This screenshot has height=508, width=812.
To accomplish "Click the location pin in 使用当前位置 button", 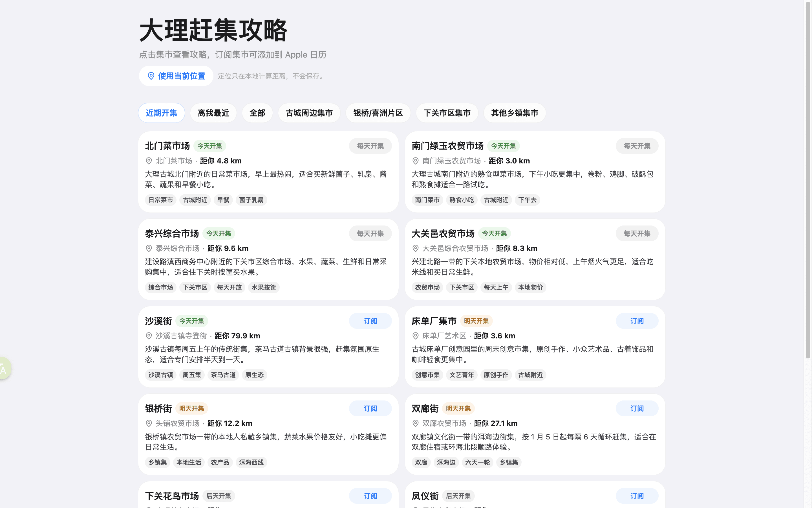I will tap(151, 76).
